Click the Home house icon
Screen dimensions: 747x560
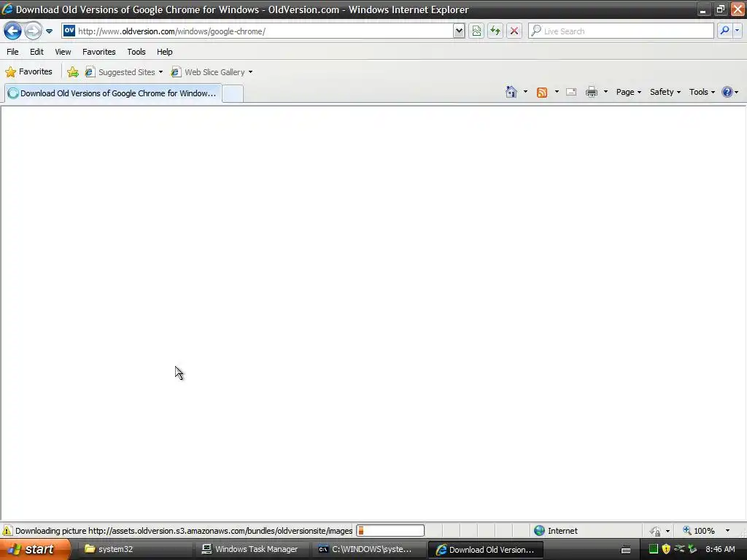click(511, 92)
